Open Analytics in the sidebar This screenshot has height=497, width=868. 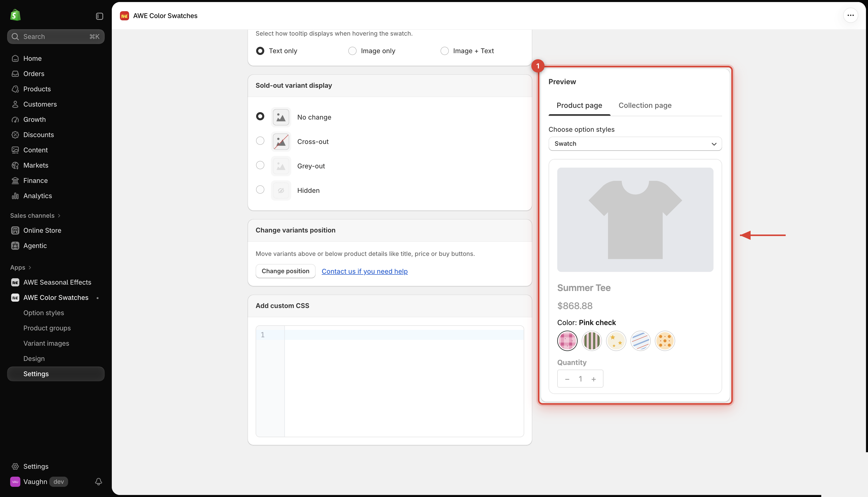[x=56, y=196]
